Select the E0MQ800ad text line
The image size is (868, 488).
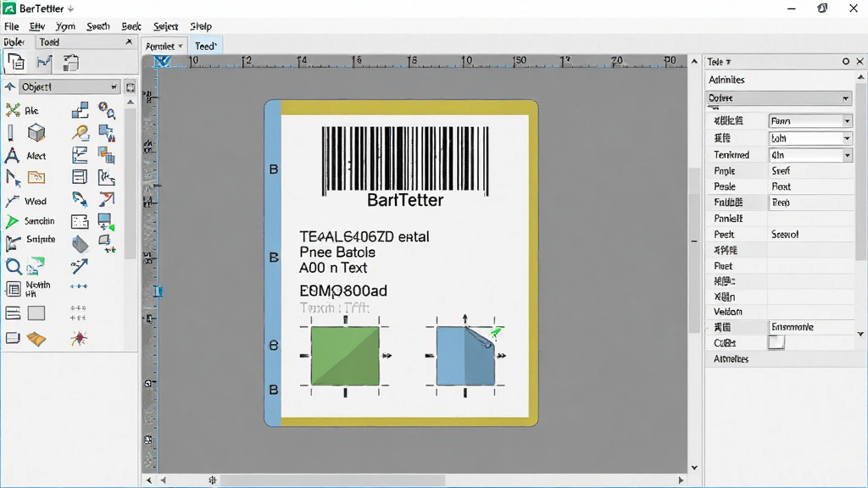click(x=343, y=291)
